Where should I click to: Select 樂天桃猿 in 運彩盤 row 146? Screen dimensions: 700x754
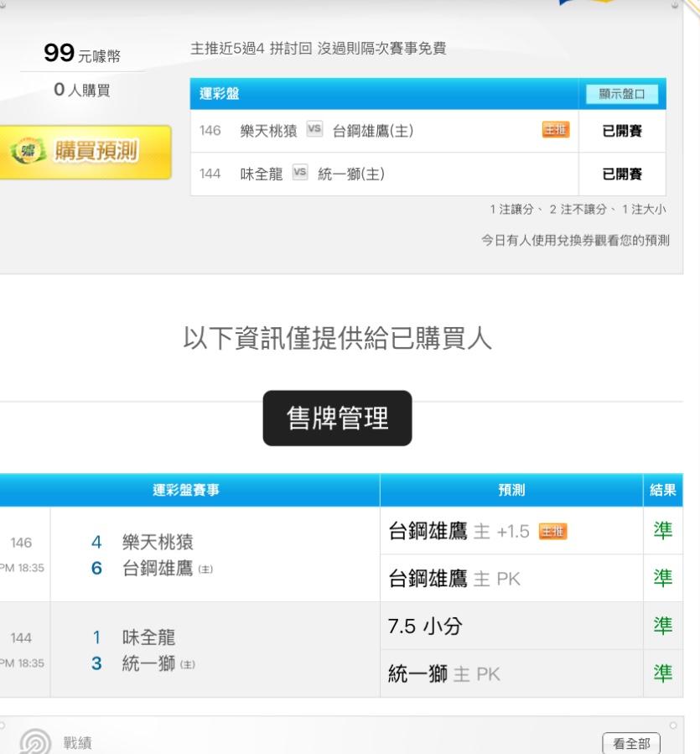(x=269, y=131)
